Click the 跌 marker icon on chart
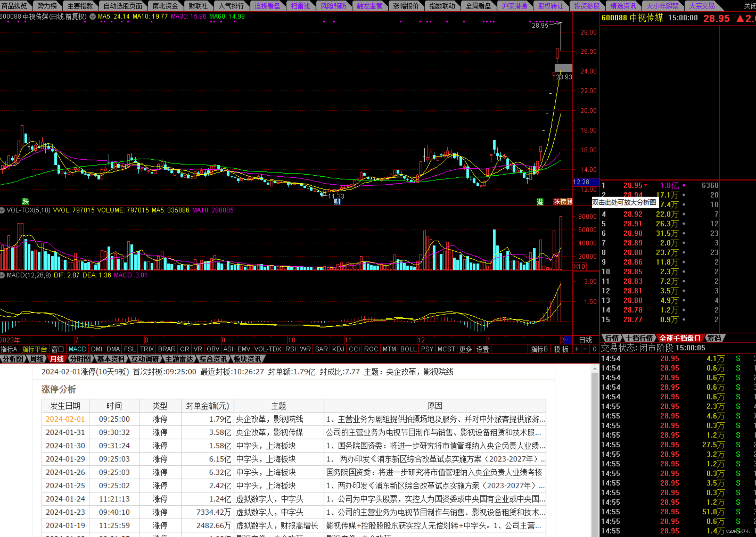756x537 pixels. pos(25,201)
